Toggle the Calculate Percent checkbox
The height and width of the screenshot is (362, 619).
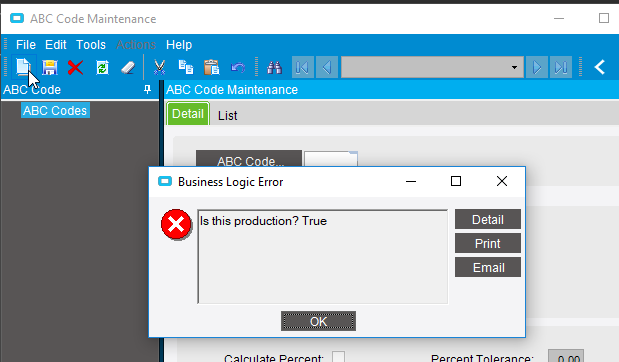pos(338,356)
